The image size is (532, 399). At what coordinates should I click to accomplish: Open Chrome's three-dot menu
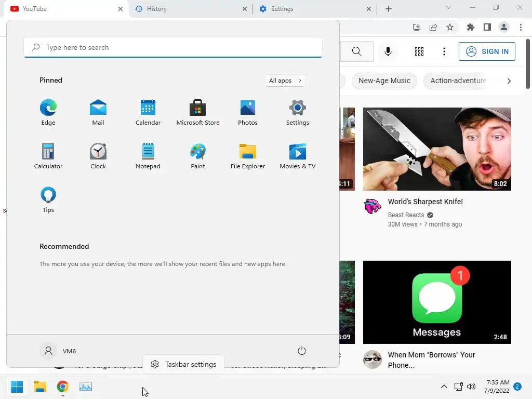point(521,27)
